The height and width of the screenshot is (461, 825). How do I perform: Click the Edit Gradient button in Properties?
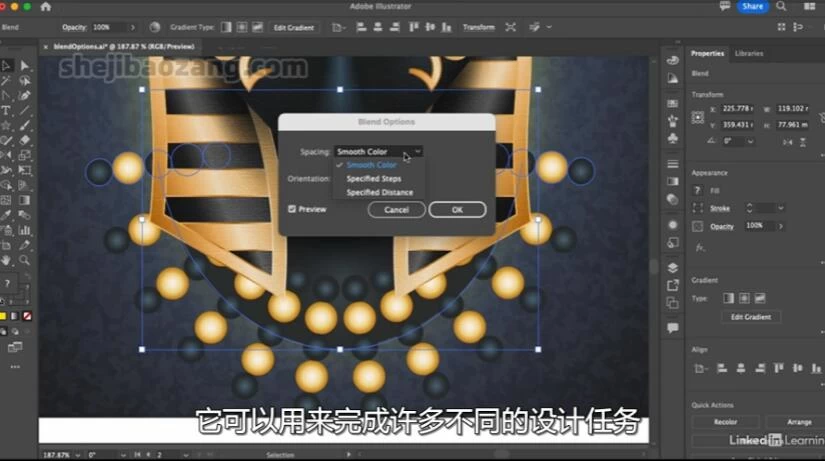point(750,317)
